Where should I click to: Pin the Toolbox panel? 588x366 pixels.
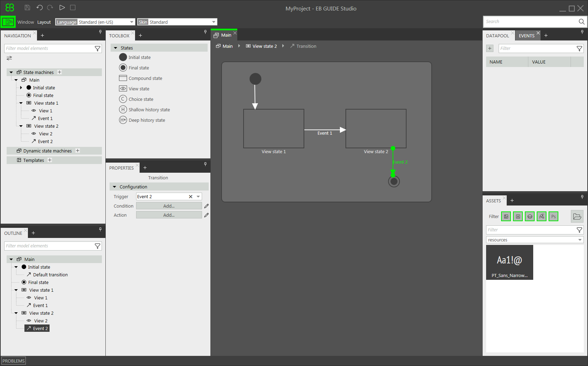pos(205,32)
